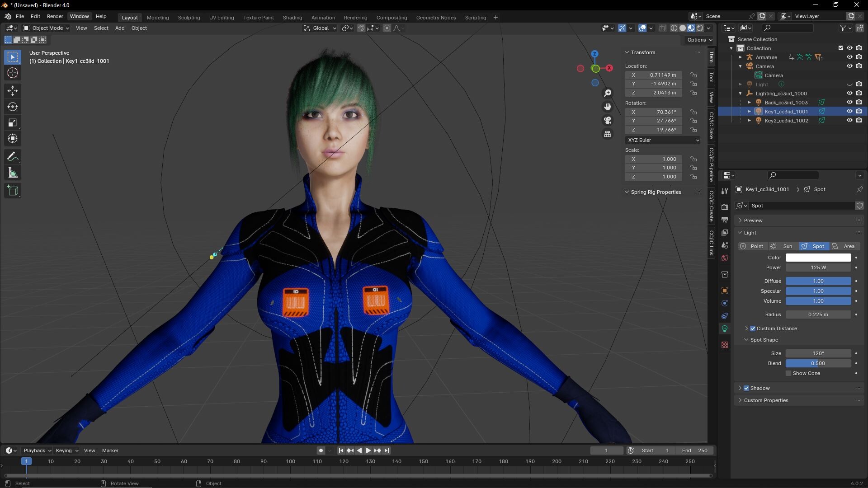Screen dimensions: 868x488
Task: Toggle camera view in the viewport
Action: tap(608, 120)
